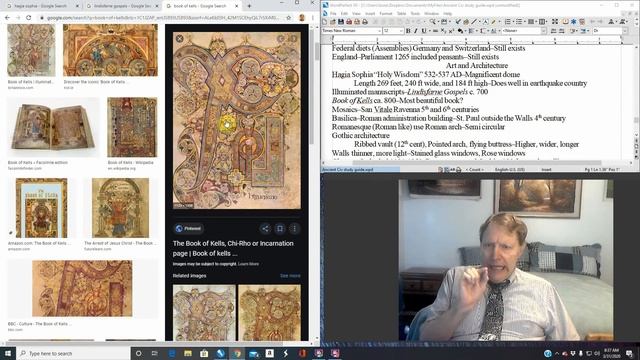Click the New blank document icon in WordPerfect
The height and width of the screenshot is (360, 640).
(x=325, y=22)
